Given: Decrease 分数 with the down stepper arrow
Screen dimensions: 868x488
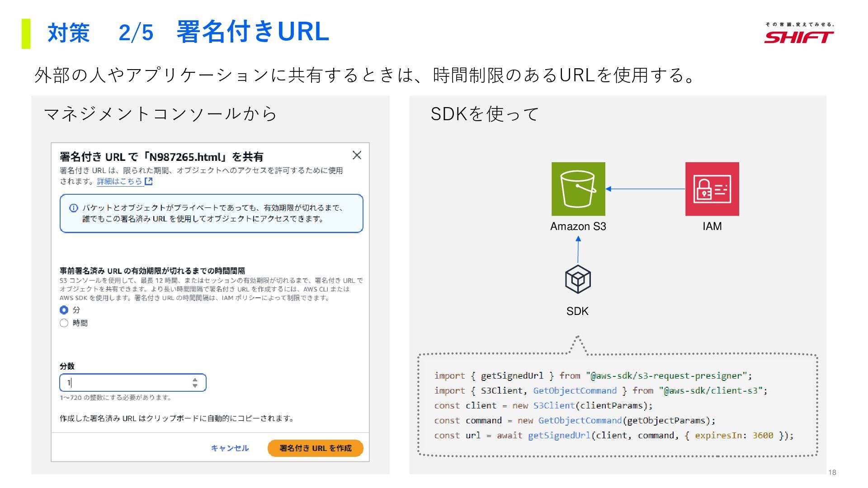Looking at the screenshot, I should click(x=195, y=386).
